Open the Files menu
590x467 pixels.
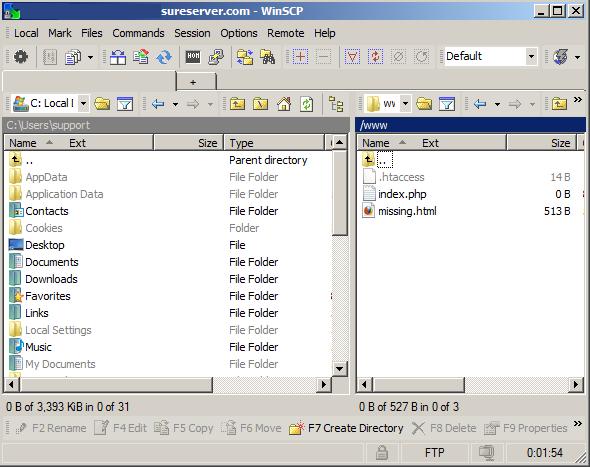coord(91,33)
